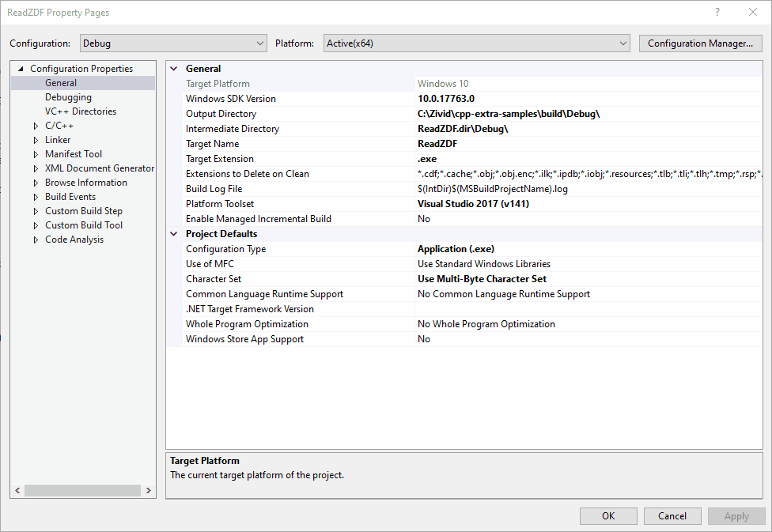Open Configuration Manager dialog

click(700, 43)
